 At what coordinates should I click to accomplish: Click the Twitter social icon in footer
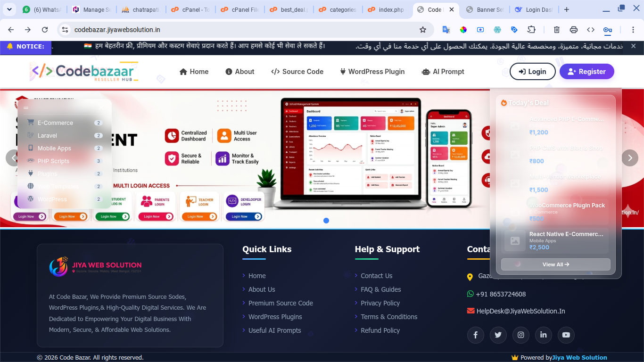tap(498, 335)
